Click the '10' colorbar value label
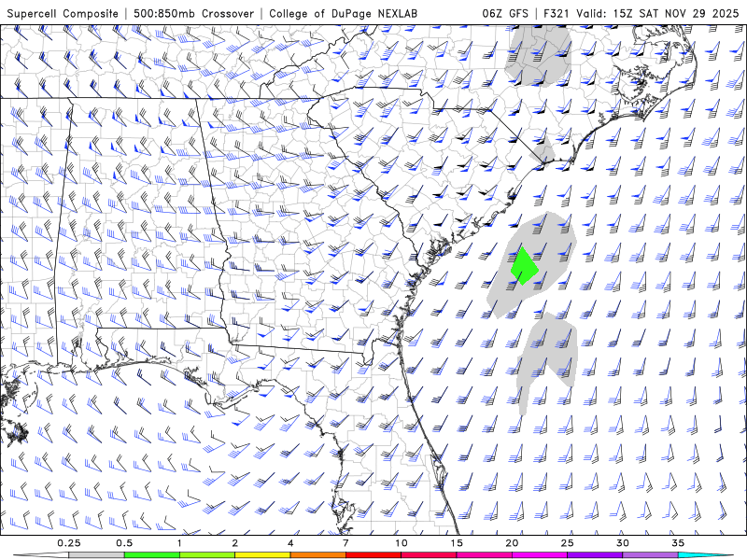The width and height of the screenshot is (747, 560). click(402, 543)
